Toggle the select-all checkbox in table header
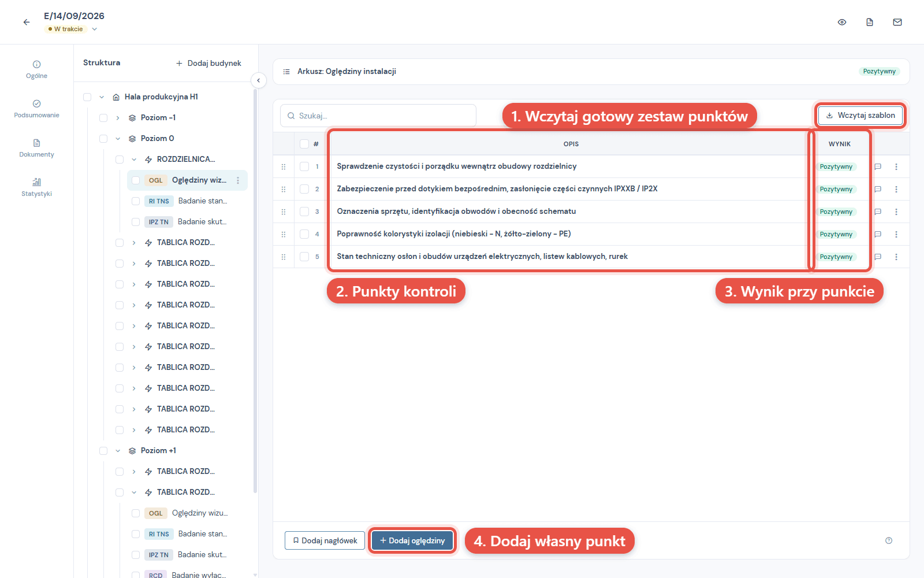The height and width of the screenshot is (578, 924). click(304, 144)
